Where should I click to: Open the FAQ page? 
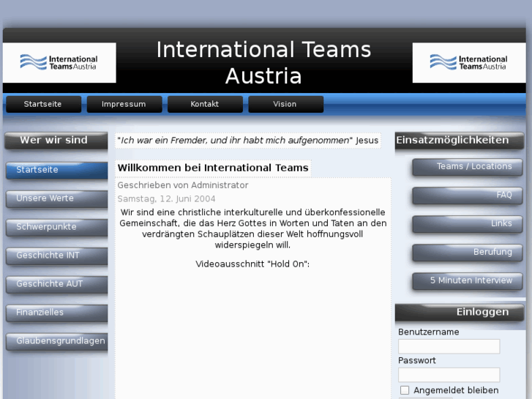click(x=467, y=195)
